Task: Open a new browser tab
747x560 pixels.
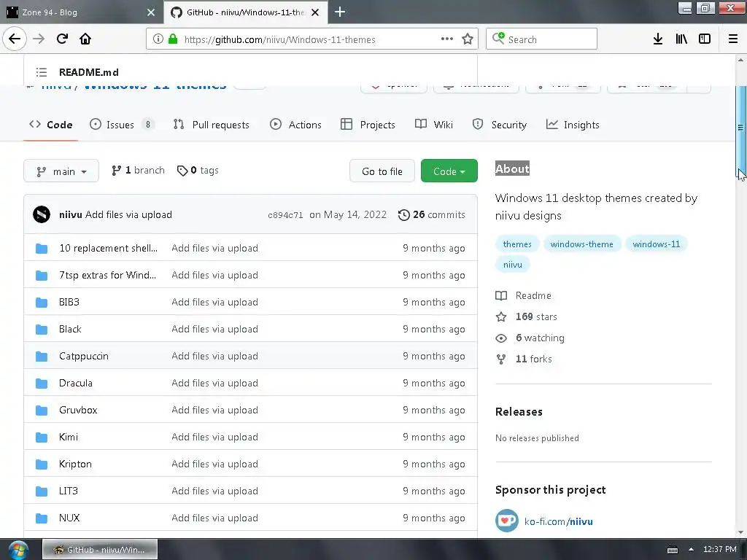Action: [x=340, y=12]
